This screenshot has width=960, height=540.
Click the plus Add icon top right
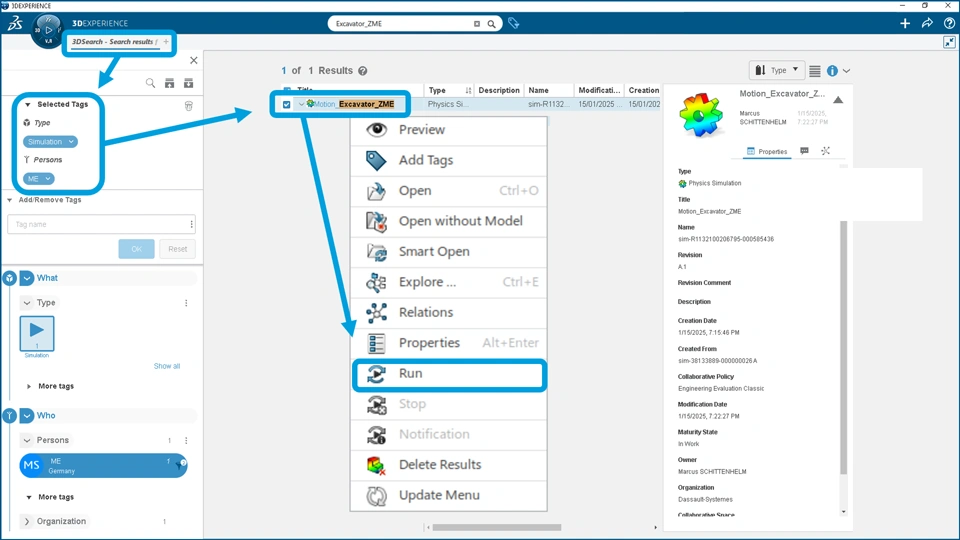(x=905, y=23)
